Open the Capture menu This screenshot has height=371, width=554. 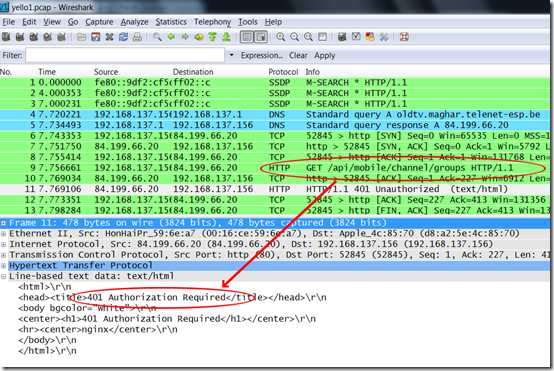tap(99, 22)
